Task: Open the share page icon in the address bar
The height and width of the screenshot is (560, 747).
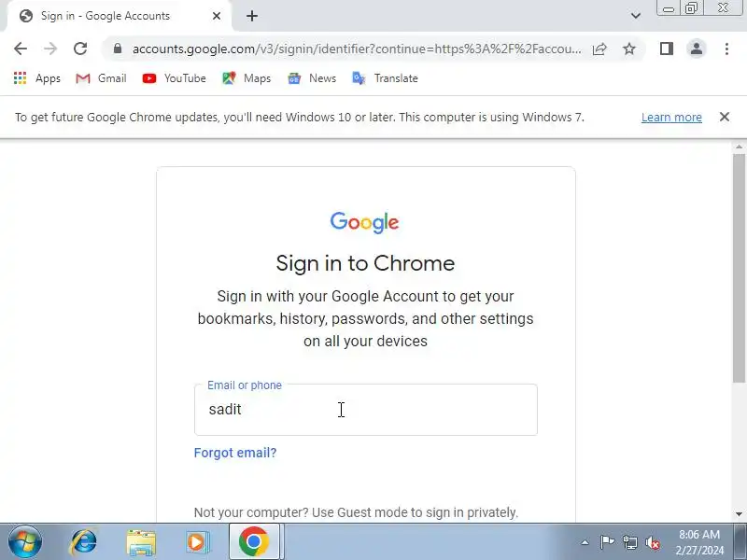Action: pos(599,49)
